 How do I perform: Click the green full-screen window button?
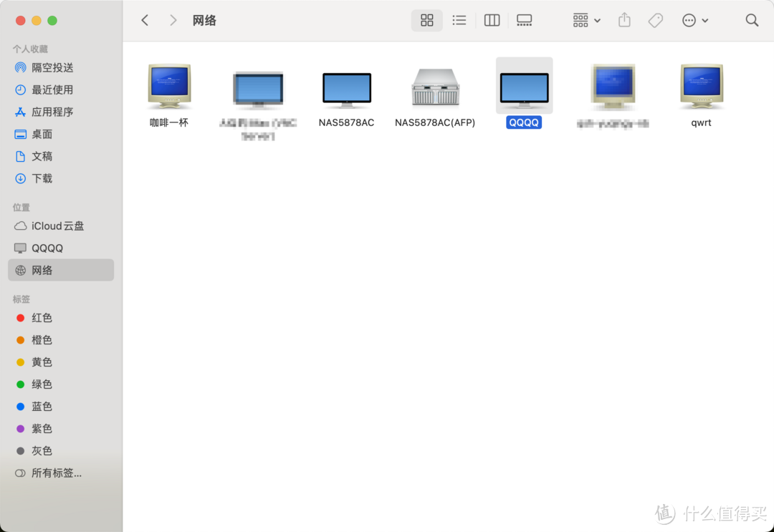pos(52,20)
